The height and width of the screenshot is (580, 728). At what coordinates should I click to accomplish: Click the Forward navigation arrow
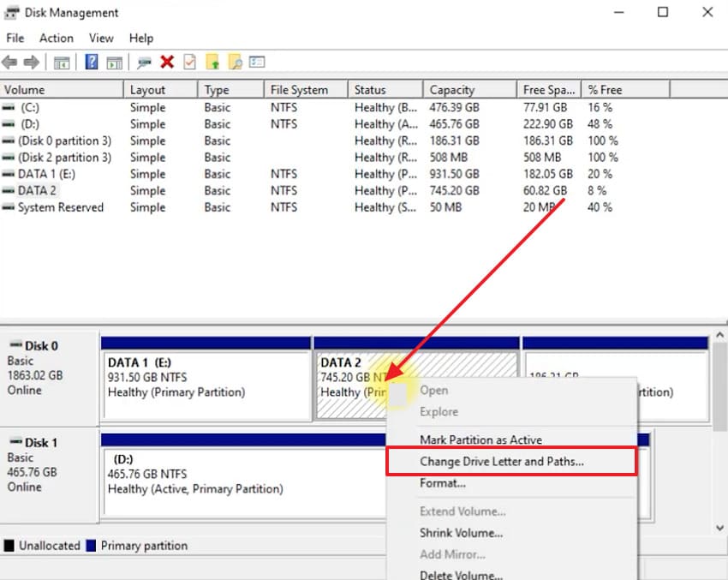coord(32,62)
